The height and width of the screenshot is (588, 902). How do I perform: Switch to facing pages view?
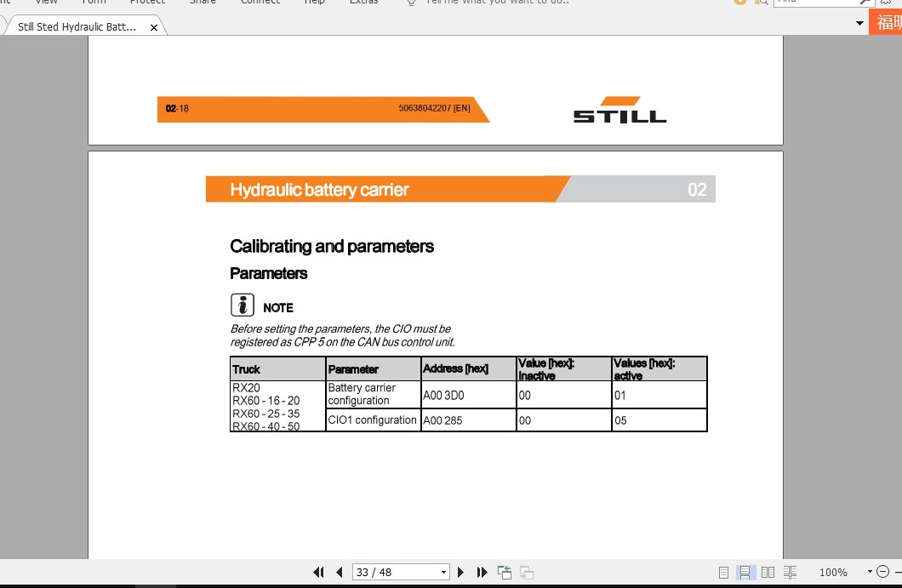pos(768,572)
